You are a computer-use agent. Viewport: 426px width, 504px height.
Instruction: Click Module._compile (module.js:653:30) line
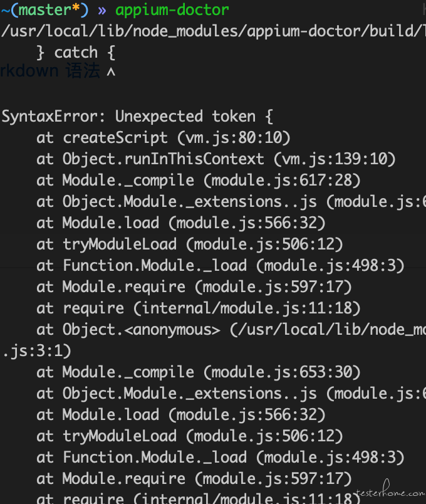click(x=198, y=372)
